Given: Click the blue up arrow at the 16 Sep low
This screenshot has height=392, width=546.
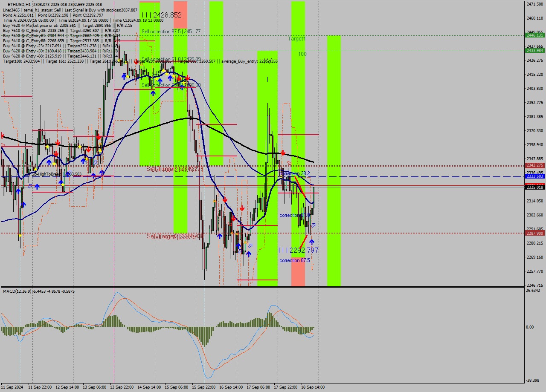Looking at the screenshot, I should [x=249, y=253].
